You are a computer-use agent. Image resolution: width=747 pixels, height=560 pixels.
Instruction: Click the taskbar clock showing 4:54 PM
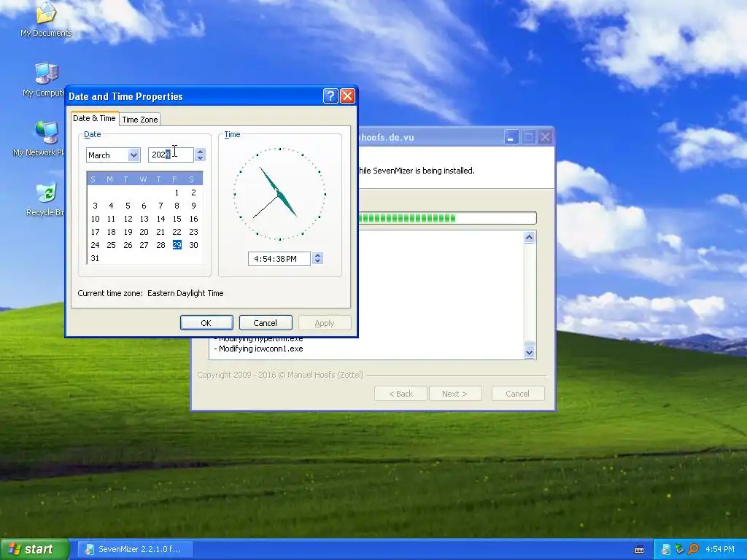coord(719,549)
